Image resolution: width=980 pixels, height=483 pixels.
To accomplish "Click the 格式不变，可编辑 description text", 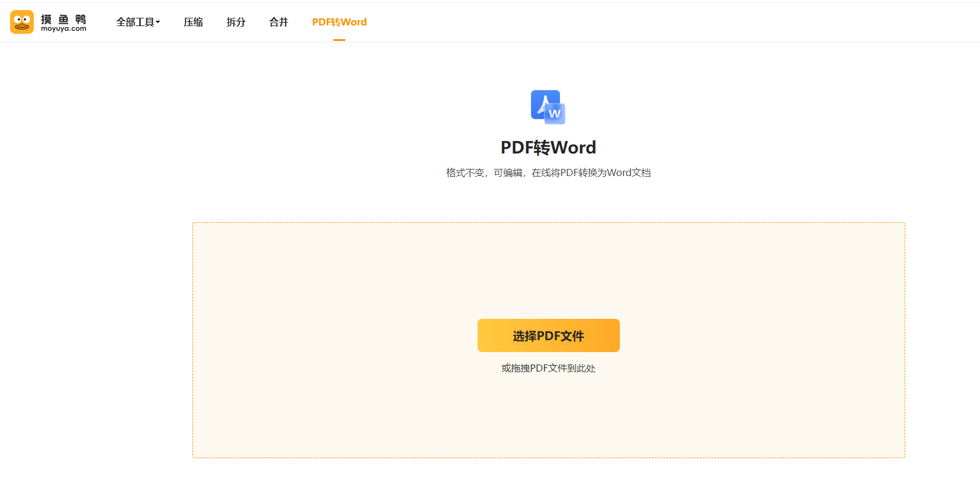I will tap(549, 172).
